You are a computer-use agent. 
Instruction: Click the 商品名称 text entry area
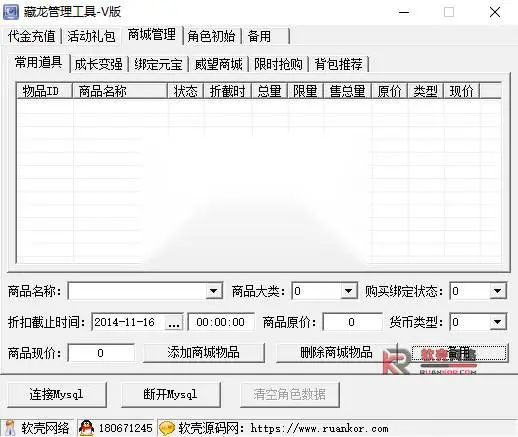click(138, 291)
